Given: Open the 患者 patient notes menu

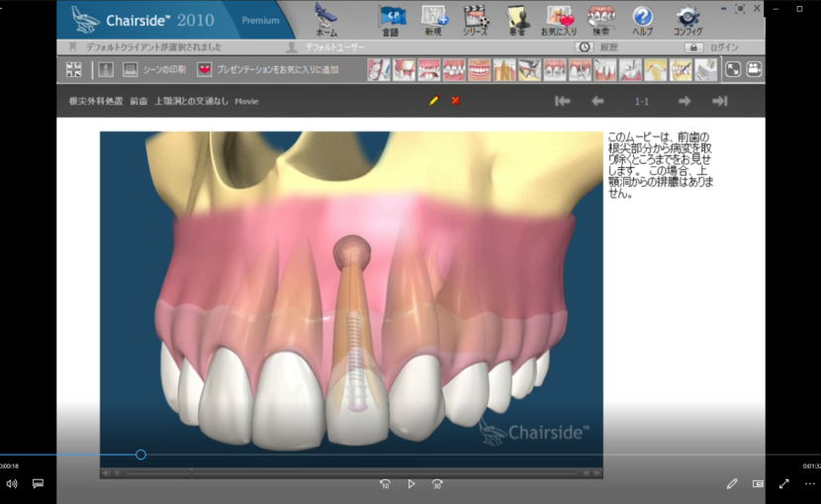Looking at the screenshot, I should [x=516, y=21].
